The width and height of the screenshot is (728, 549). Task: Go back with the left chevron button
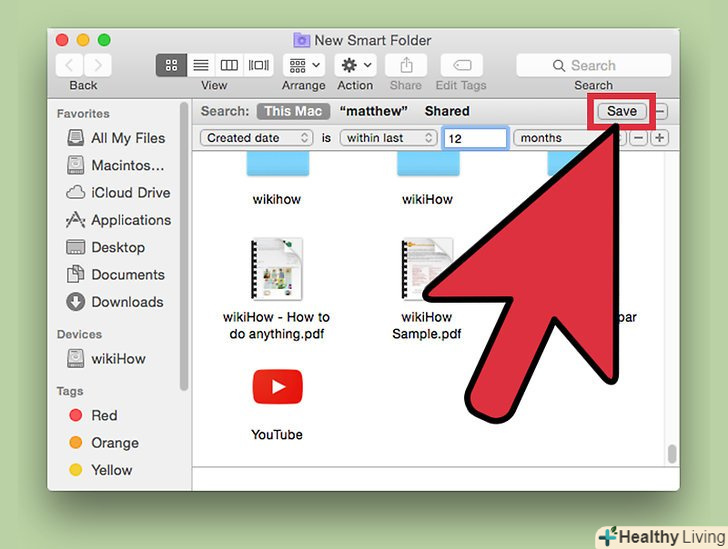70,65
